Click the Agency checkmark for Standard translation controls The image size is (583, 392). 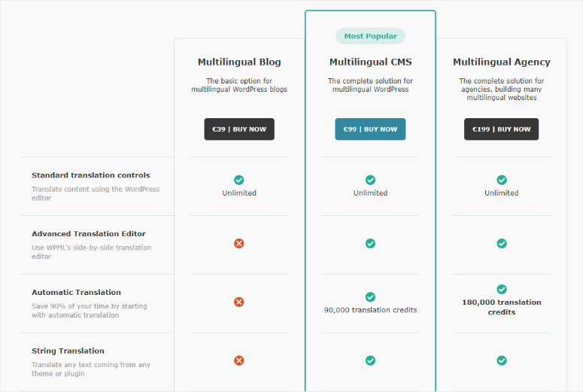pos(502,180)
